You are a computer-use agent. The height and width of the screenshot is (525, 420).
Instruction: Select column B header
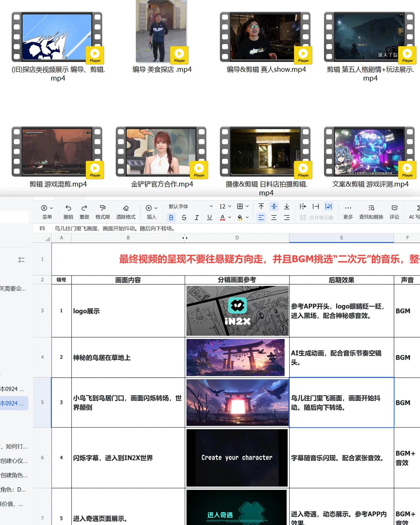click(128, 238)
